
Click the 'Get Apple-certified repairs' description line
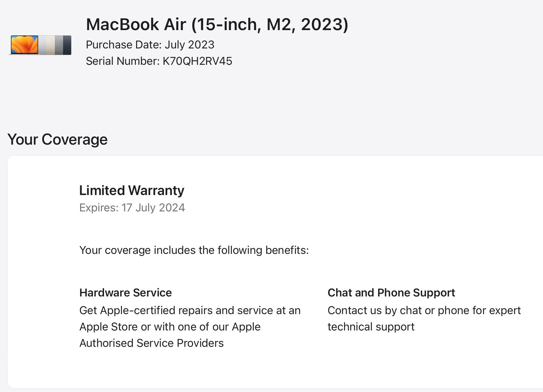pos(190,310)
